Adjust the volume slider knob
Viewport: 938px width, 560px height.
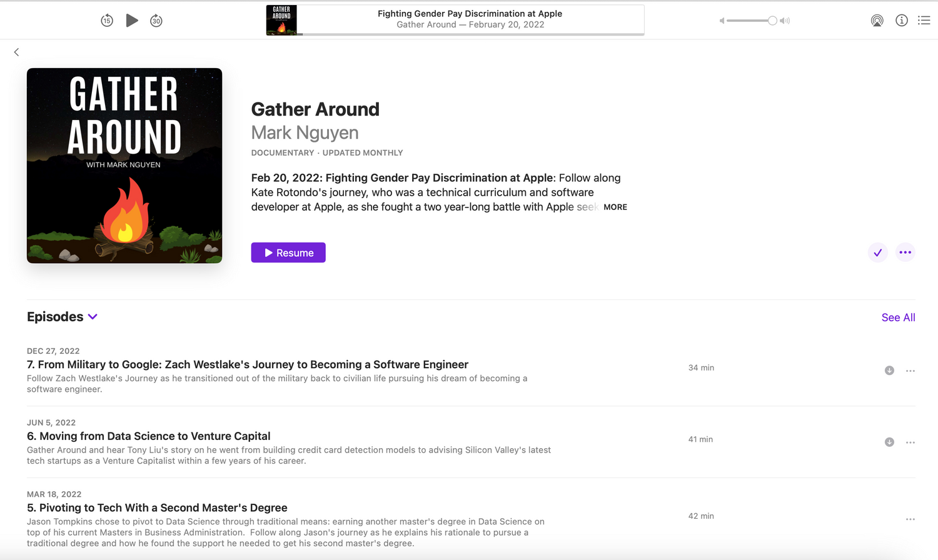point(772,21)
